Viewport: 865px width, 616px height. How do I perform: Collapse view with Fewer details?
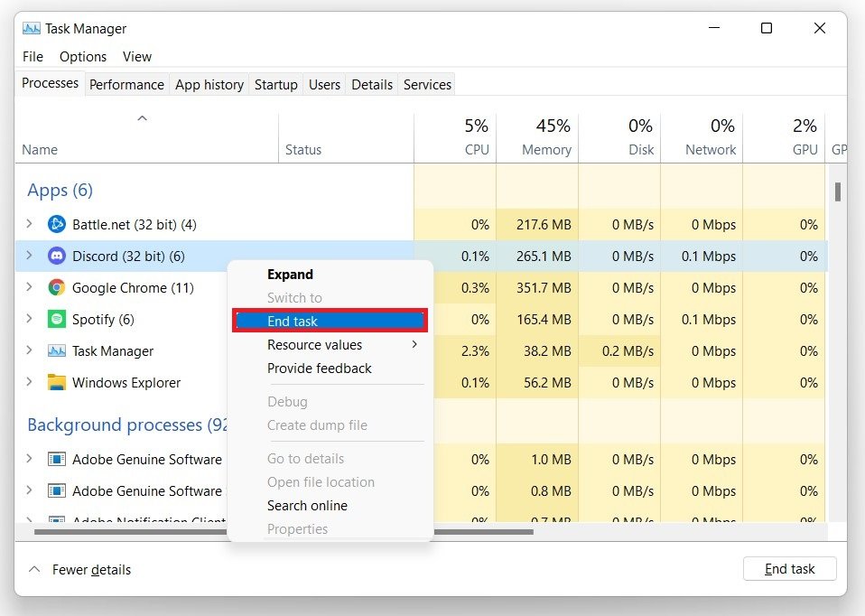click(80, 570)
